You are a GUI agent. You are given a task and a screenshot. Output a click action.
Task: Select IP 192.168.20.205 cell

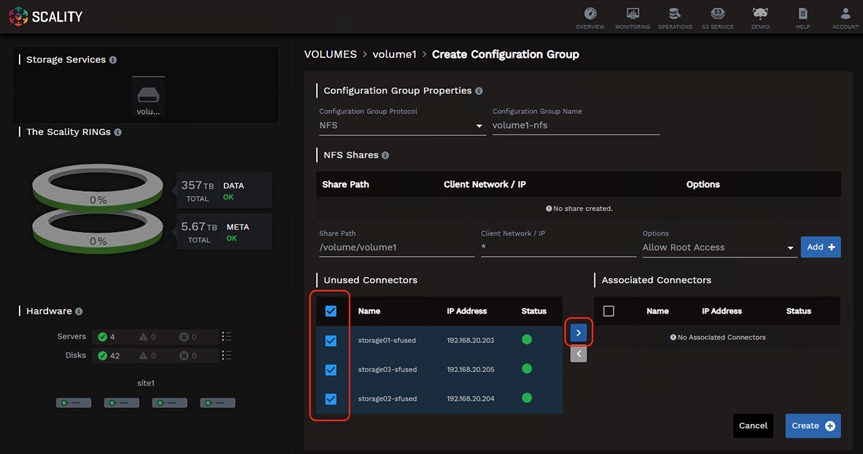tap(471, 370)
